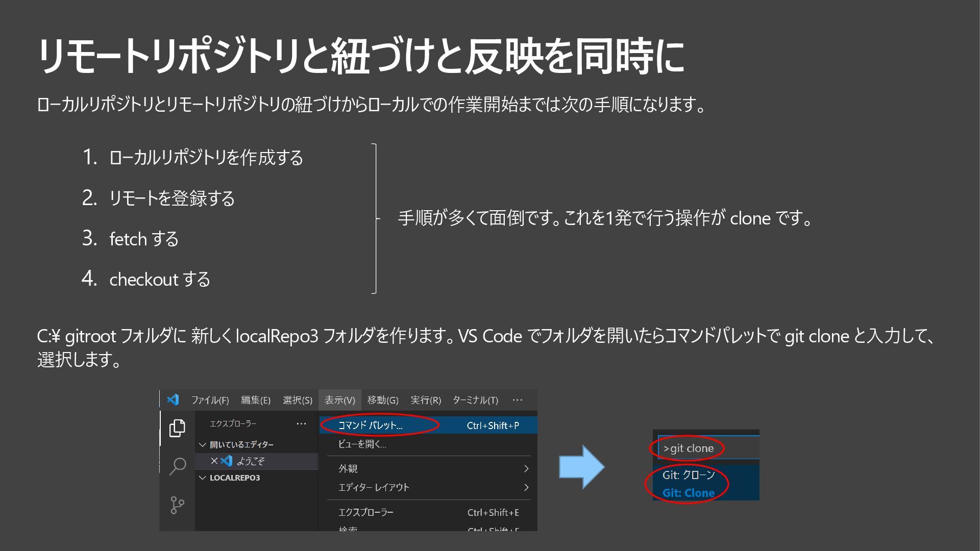980x551 pixels.
Task: Close the ようこそ editor with X icon
Action: click(214, 461)
